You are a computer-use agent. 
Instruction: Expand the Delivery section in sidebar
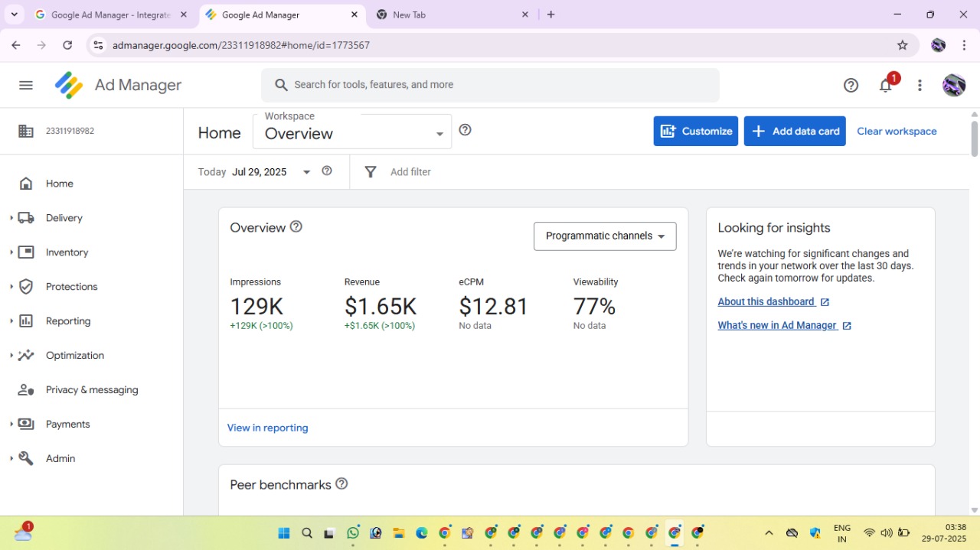click(x=64, y=218)
